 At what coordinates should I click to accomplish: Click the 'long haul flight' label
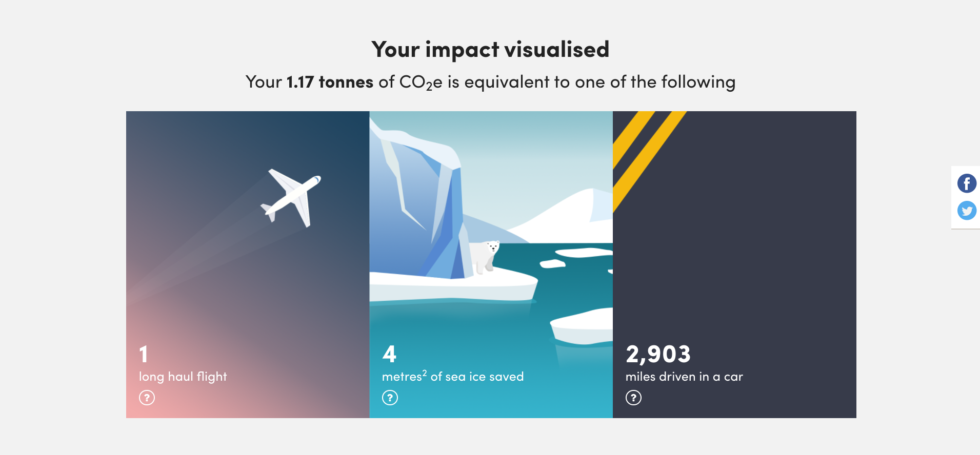point(183,377)
